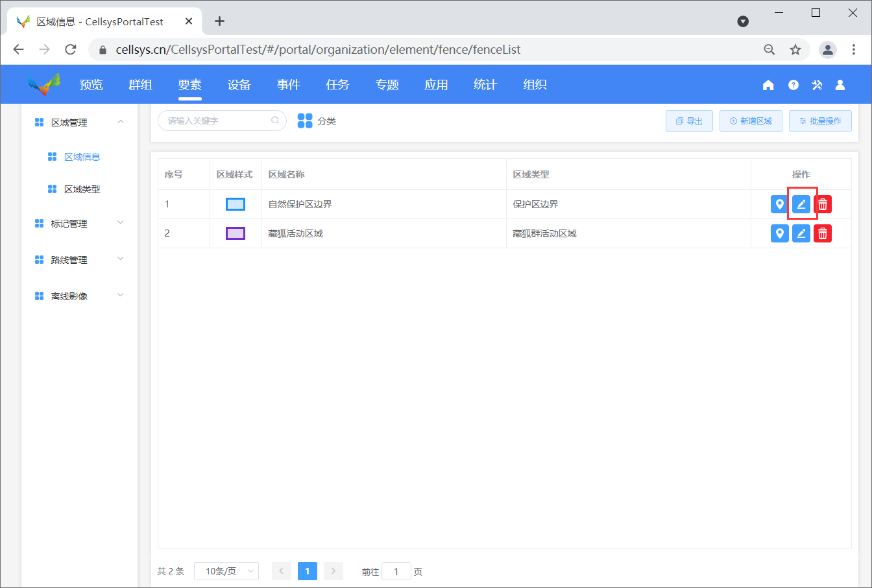
Task: Delete the 自然保护区边界 row
Action: pyautogui.click(x=823, y=204)
